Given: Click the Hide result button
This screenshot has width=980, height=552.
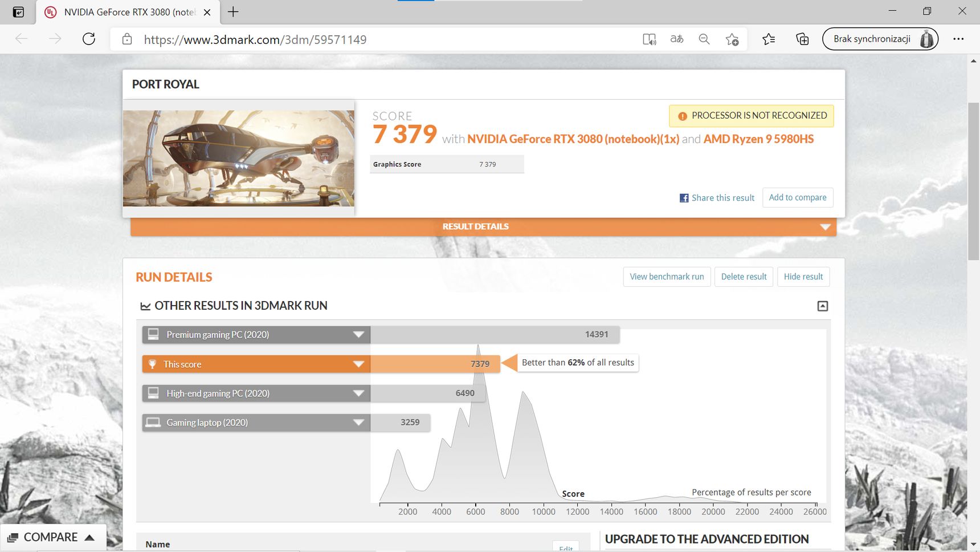Looking at the screenshot, I should pyautogui.click(x=803, y=277).
